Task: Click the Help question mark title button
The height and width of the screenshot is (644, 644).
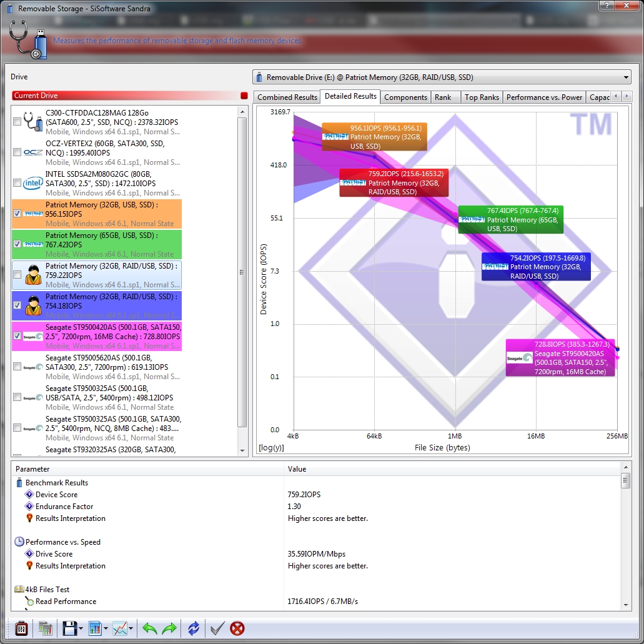Action: tap(607, 6)
